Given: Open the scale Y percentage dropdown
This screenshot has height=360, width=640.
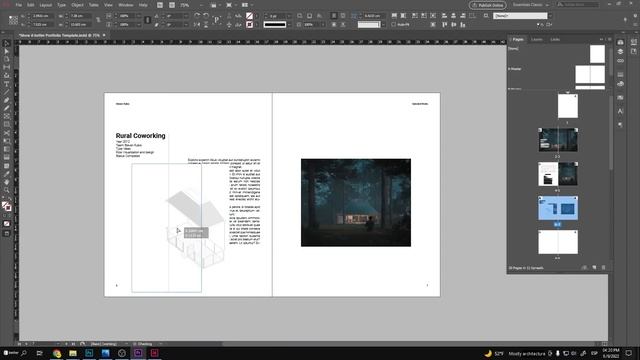Looking at the screenshot, I should pyautogui.click(x=139, y=24).
